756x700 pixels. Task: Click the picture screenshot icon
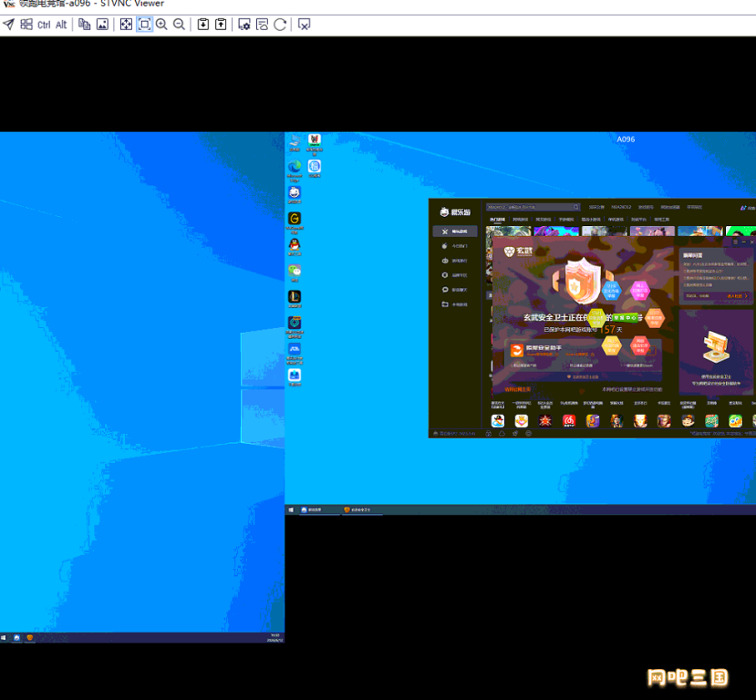click(x=102, y=24)
